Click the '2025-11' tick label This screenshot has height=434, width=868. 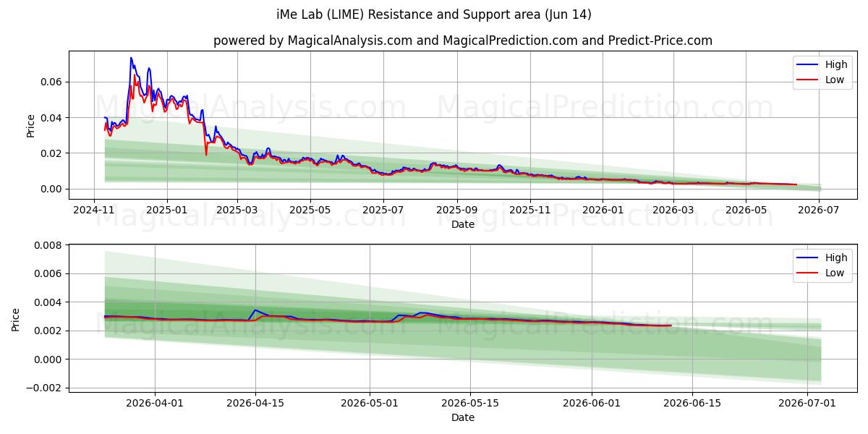pos(530,210)
